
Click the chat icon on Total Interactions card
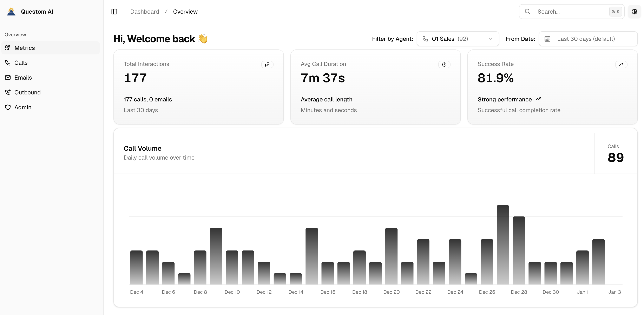pyautogui.click(x=267, y=64)
